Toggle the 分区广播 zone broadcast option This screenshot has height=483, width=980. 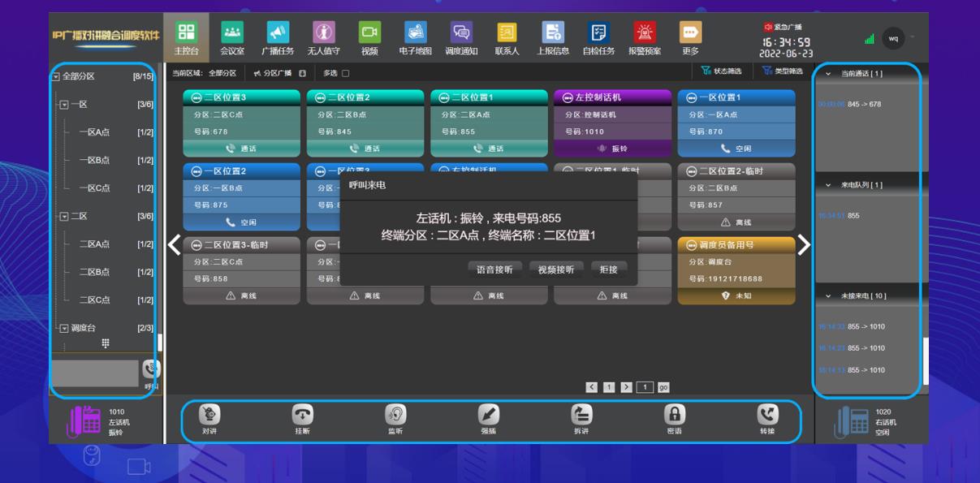point(278,73)
